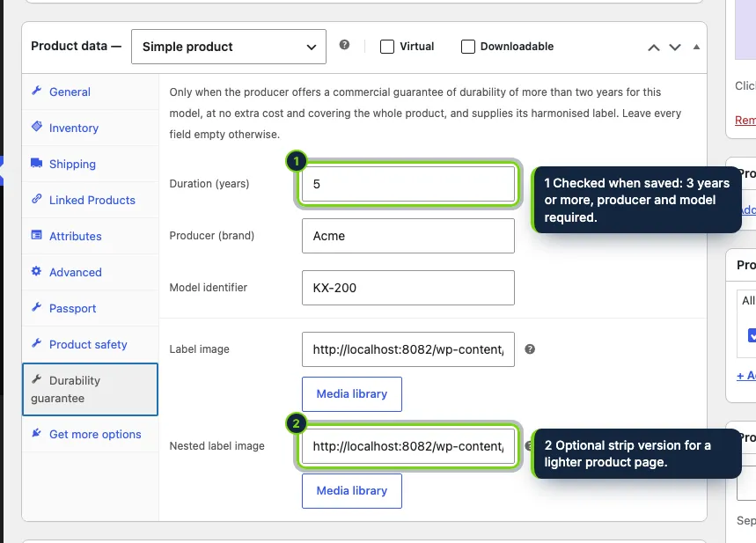Click the Advanced tab gear icon
This screenshot has width=756, height=543.
click(x=37, y=271)
